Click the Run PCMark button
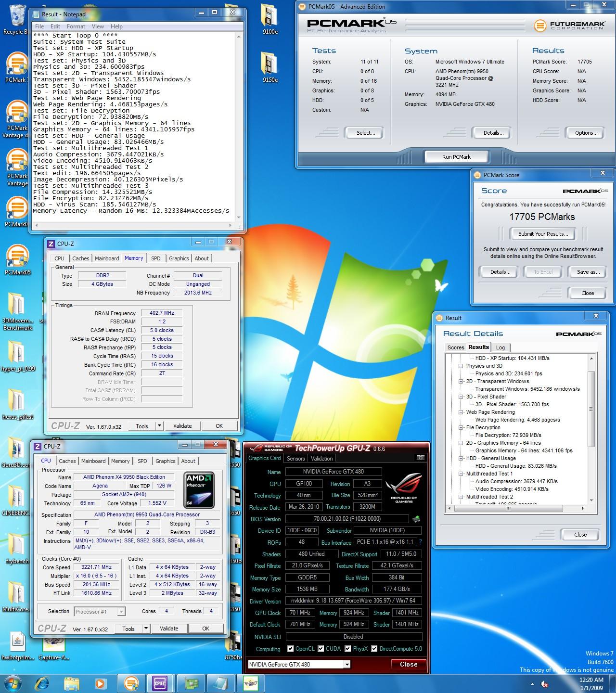 click(x=456, y=157)
